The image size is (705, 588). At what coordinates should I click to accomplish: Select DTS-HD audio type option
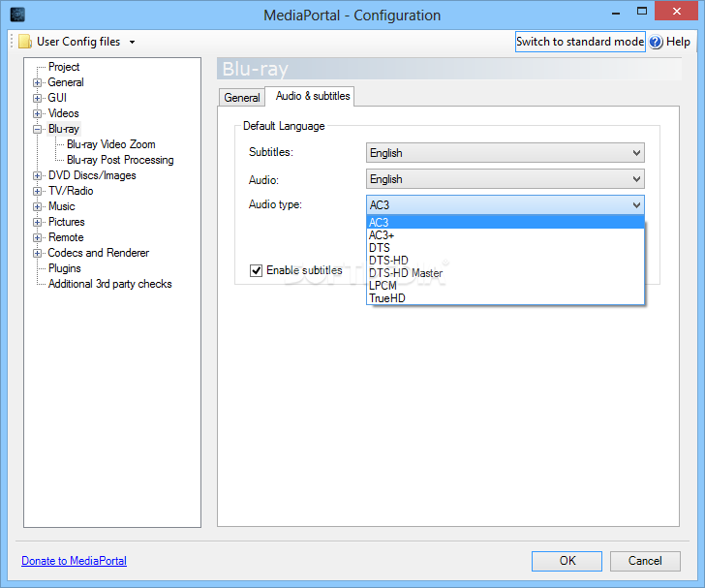[506, 260]
